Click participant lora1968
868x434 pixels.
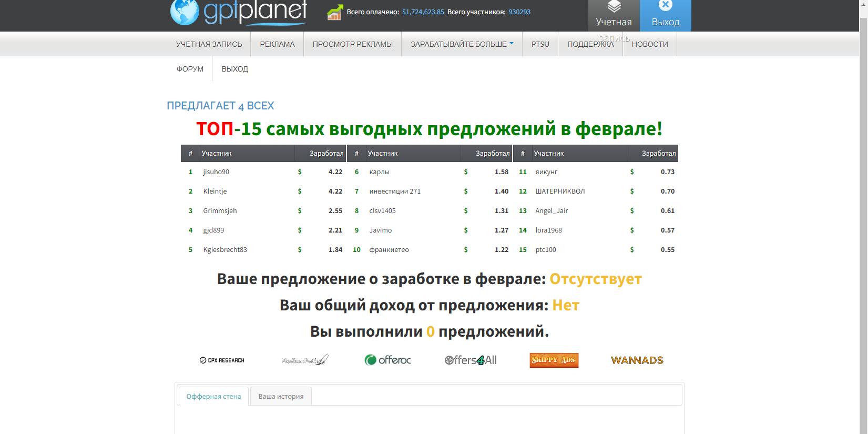coord(548,230)
